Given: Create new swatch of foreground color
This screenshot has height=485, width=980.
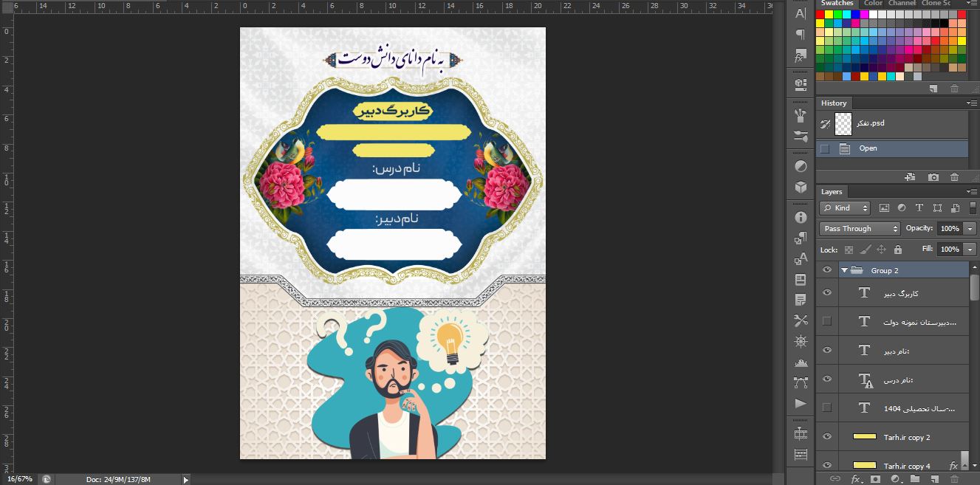Looking at the screenshot, I should [933, 89].
